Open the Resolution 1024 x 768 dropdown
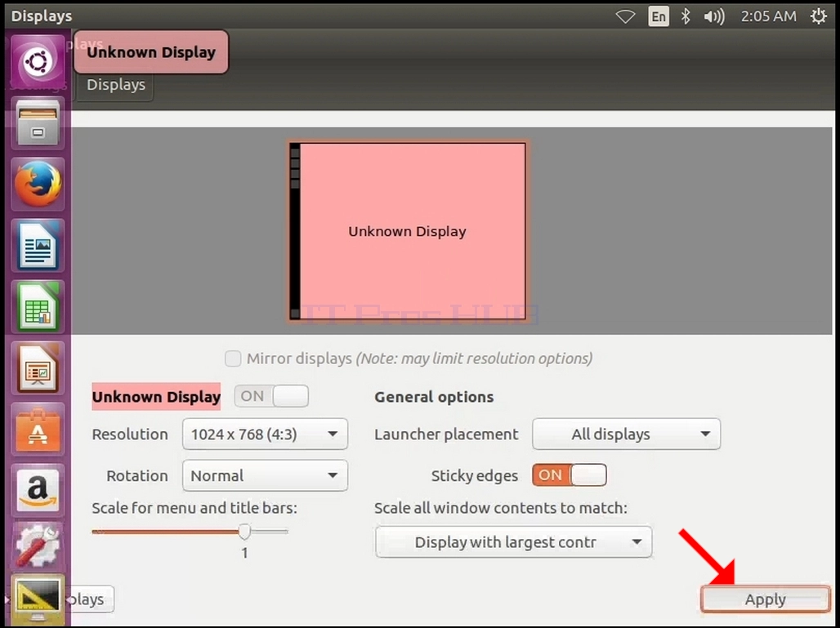The image size is (840, 628). [266, 434]
